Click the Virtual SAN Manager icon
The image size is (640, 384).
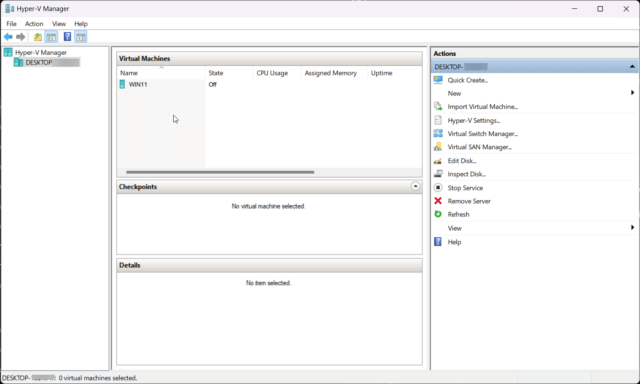coord(438,146)
